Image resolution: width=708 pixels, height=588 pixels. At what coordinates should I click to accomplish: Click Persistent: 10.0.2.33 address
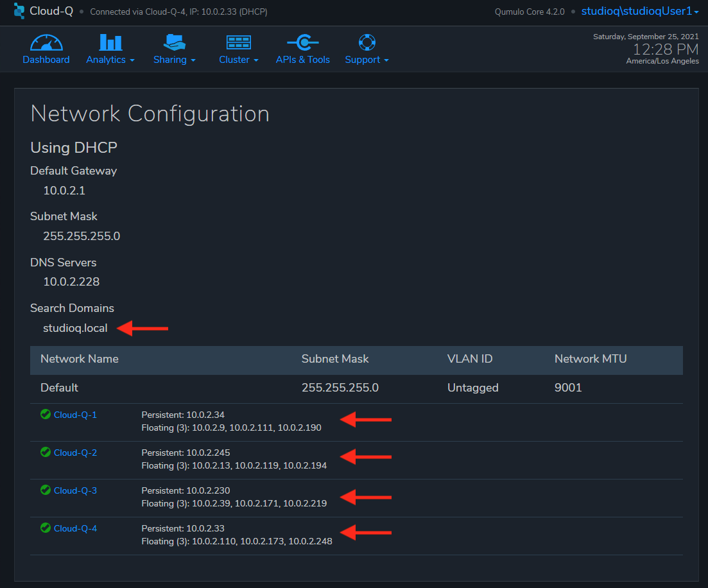click(183, 528)
